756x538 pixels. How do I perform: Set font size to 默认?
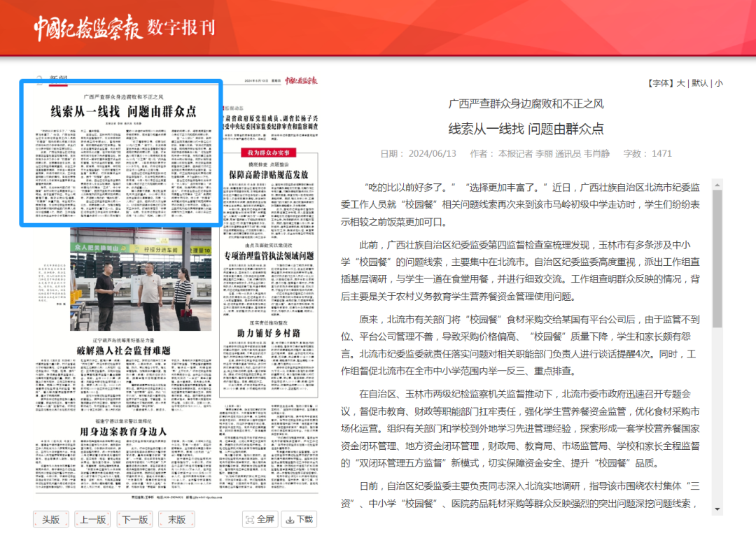tap(699, 83)
